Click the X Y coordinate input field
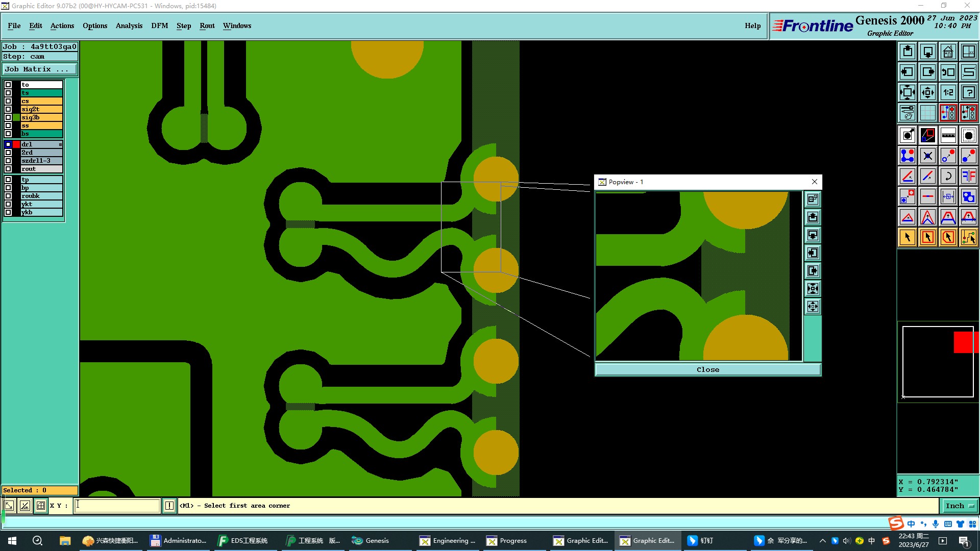The image size is (980, 551). [x=117, y=506]
